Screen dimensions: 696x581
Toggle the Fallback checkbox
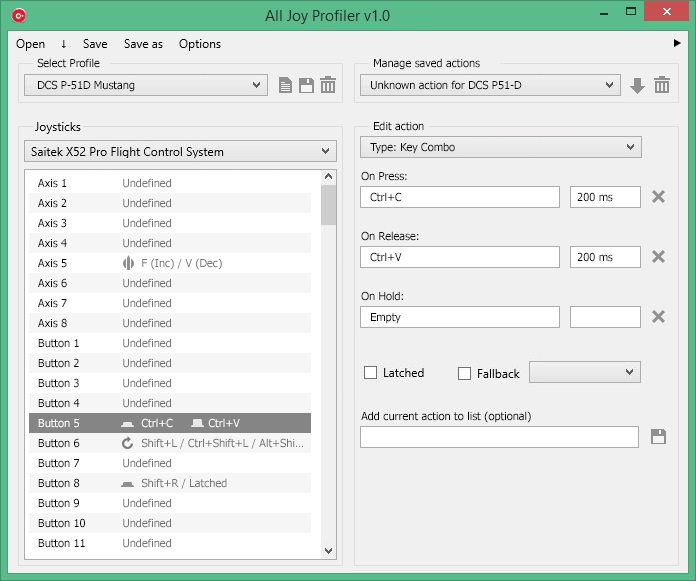(x=464, y=373)
